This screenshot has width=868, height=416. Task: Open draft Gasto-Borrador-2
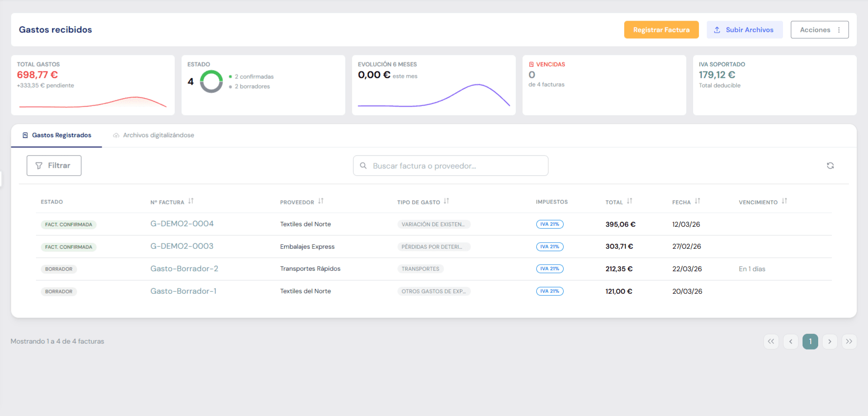click(184, 269)
